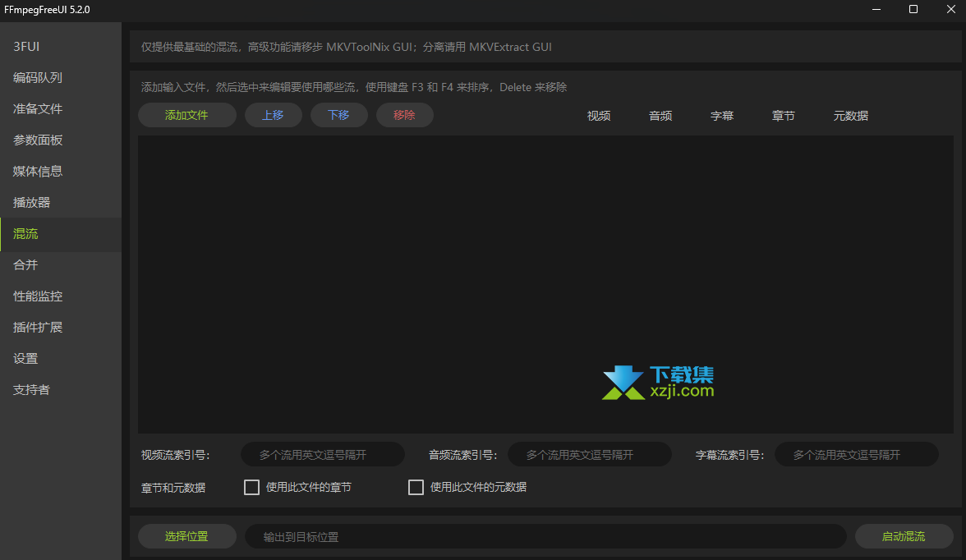Screen dimensions: 966x560
Task: Focus the 视频流索引号 input field
Action: [323, 455]
